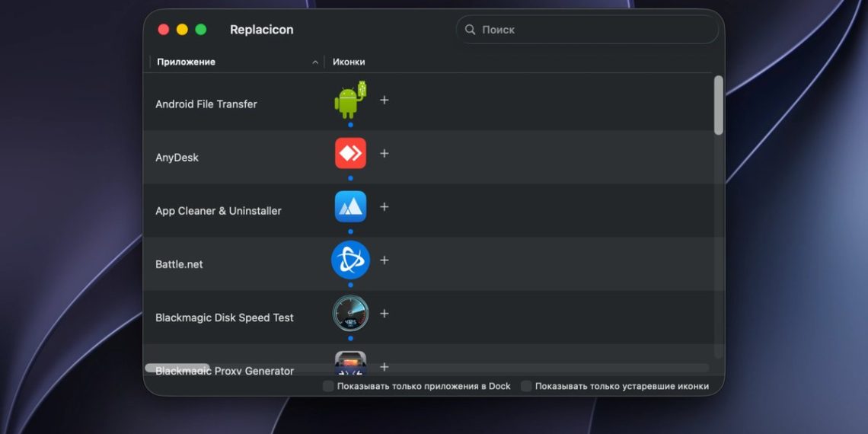Screen dimensions: 868x434
Task: Select the Blackmagic Disk Speed Test gauge icon
Action: click(350, 314)
